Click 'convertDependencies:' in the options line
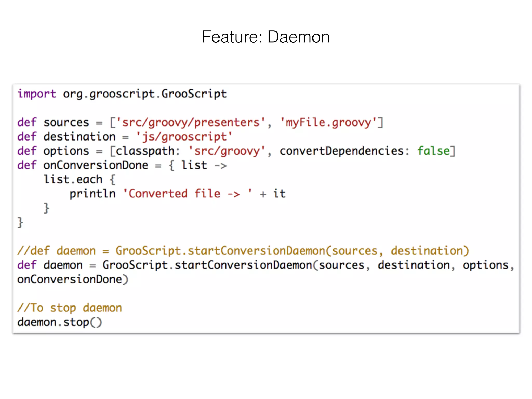Viewport: 532px width, 399px height. [x=344, y=151]
